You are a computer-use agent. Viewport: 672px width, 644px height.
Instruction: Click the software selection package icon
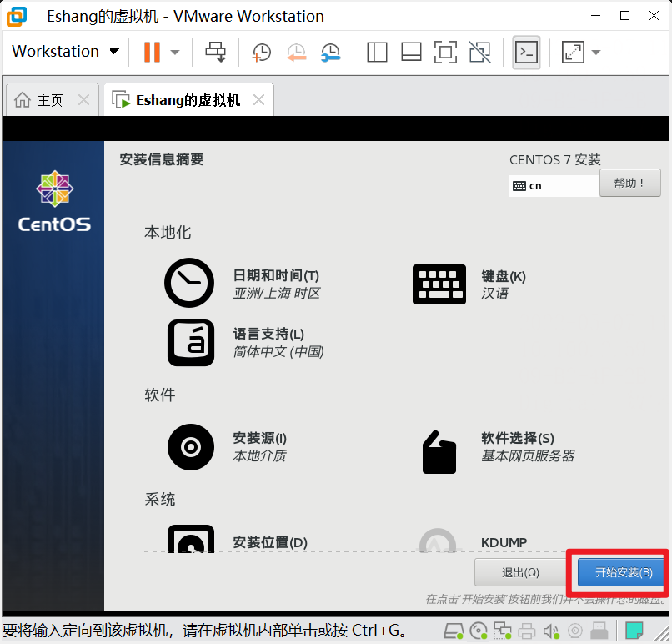tap(439, 452)
